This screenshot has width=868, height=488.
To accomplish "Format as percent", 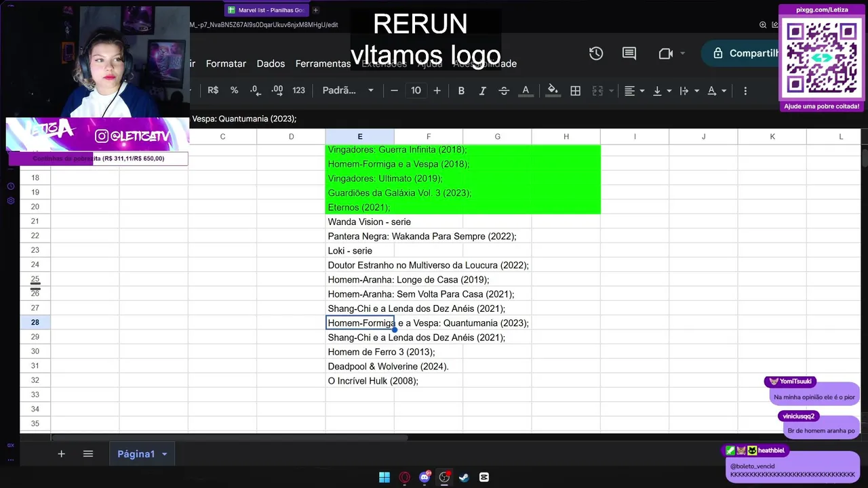I will [x=234, y=90].
